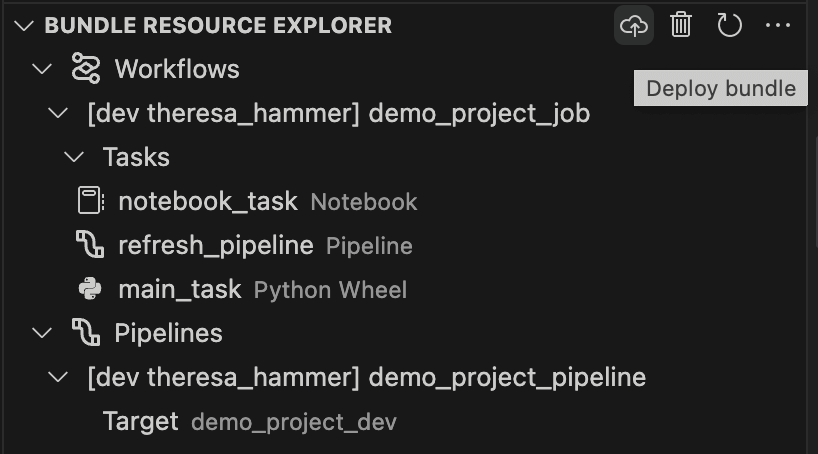The image size is (818, 454).
Task: Collapse the Tasks chevron
Action: [75, 157]
